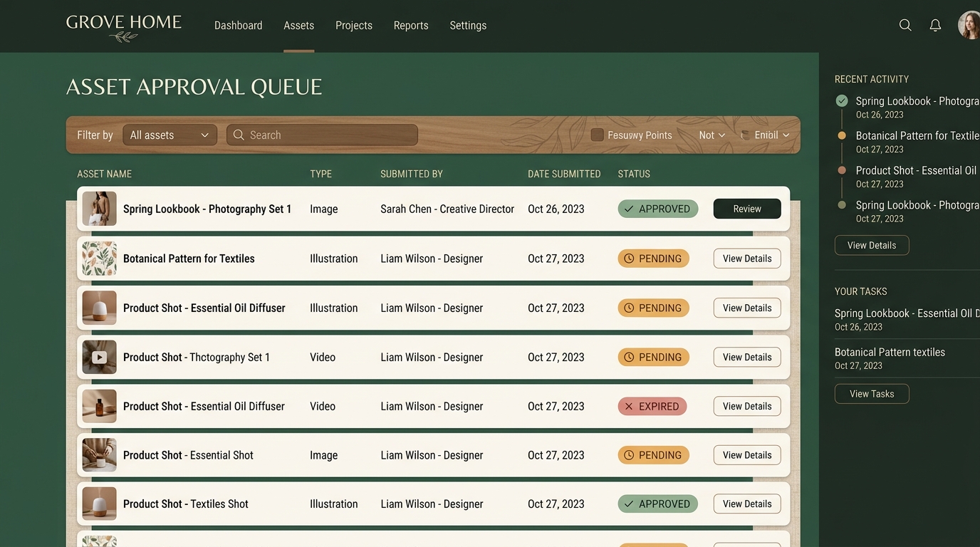Click the PENDING badge for Botanical Pattern for Textiles
This screenshot has height=547, width=980.
coord(653,259)
